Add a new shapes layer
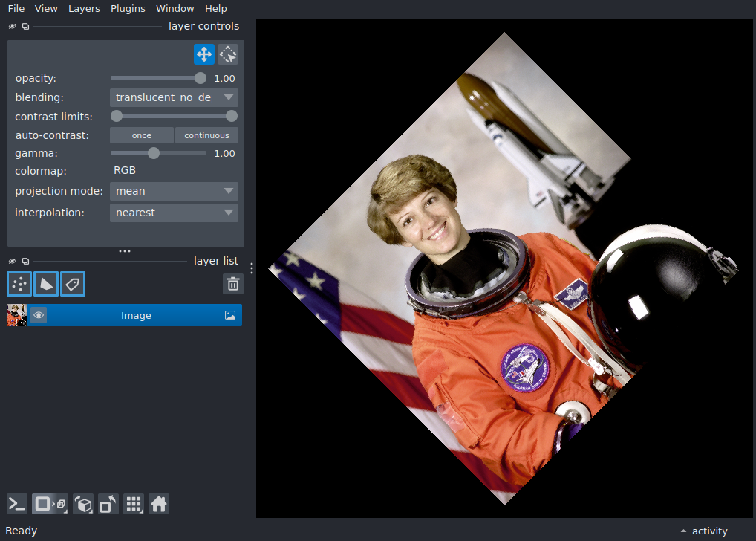The image size is (756, 541). click(x=46, y=284)
